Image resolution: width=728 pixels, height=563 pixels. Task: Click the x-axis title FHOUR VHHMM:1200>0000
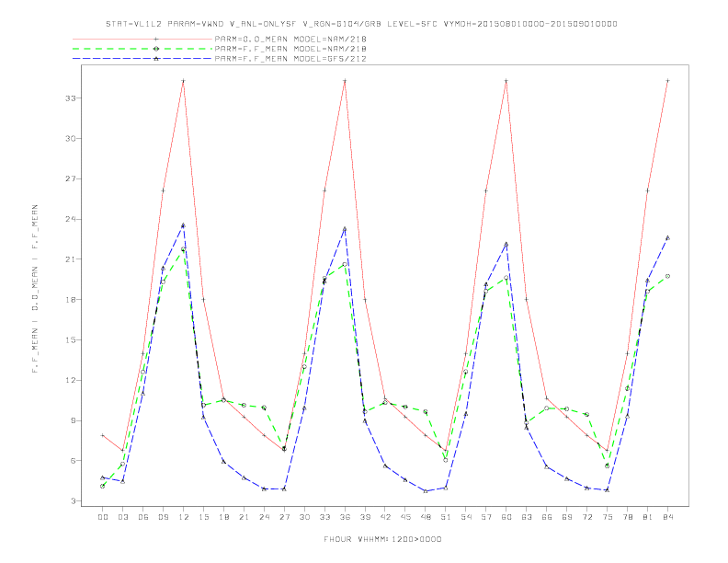click(x=382, y=539)
